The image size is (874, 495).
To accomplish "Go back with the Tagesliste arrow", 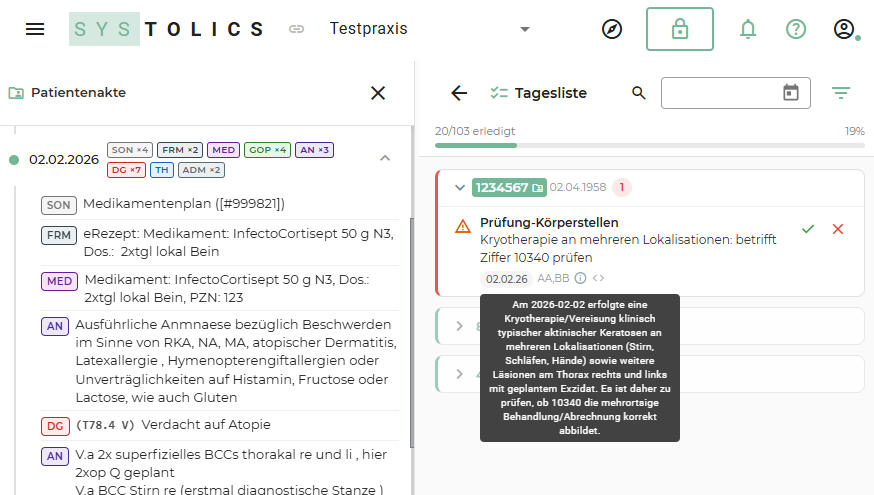I will coord(459,93).
